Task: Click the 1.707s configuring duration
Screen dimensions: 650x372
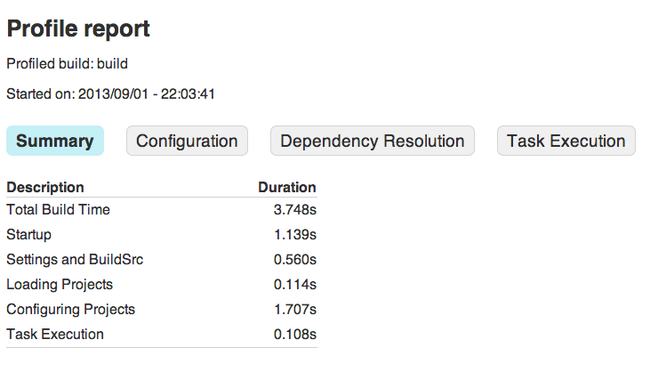Action: tap(295, 309)
